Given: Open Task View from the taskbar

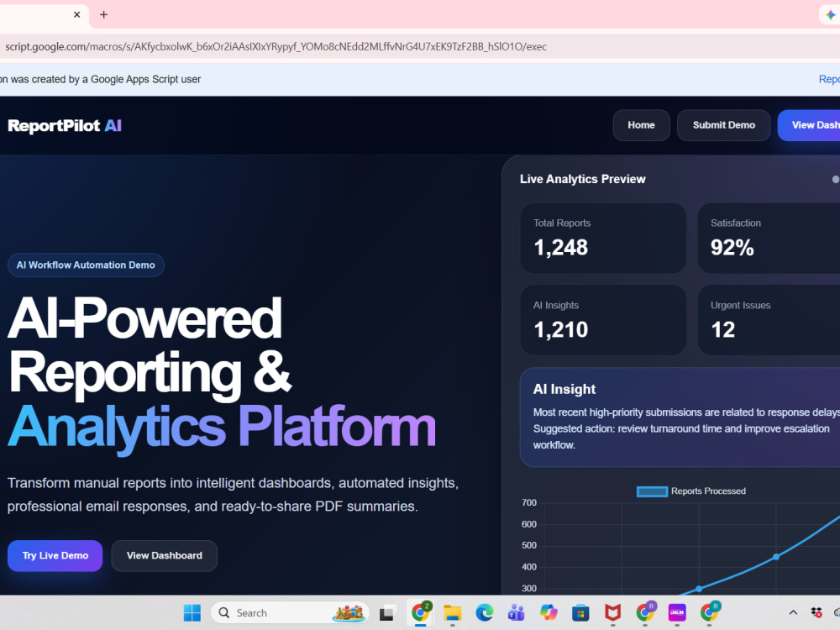Looking at the screenshot, I should 387,613.
